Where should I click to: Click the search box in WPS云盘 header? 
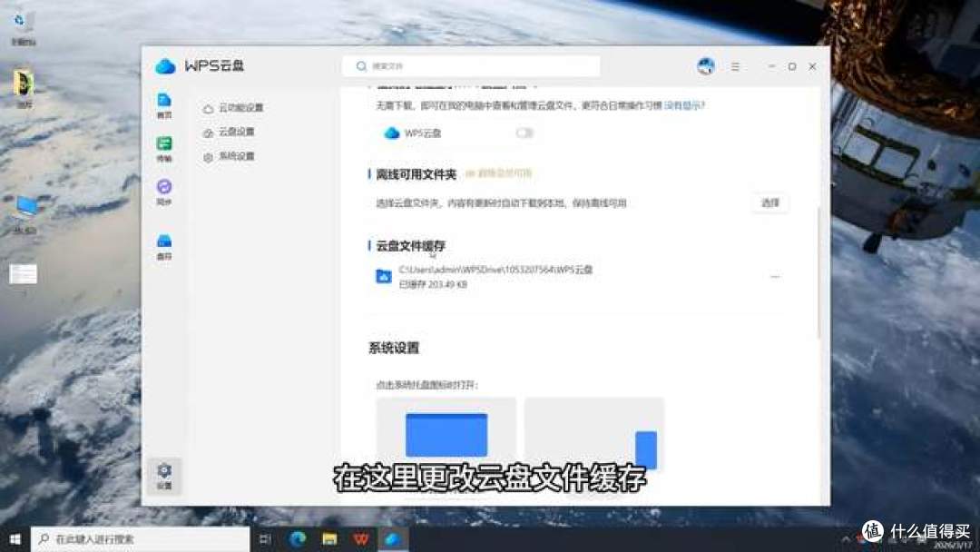(x=471, y=66)
